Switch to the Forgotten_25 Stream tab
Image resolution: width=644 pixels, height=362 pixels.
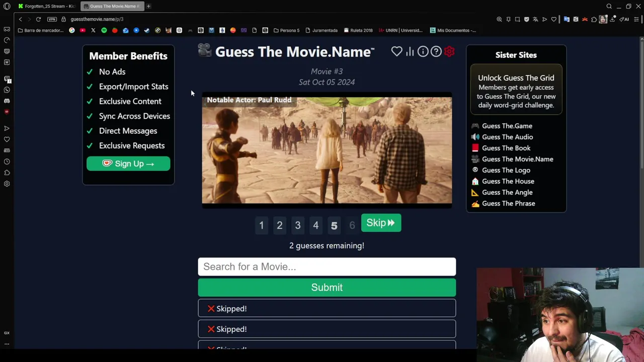coord(46,6)
